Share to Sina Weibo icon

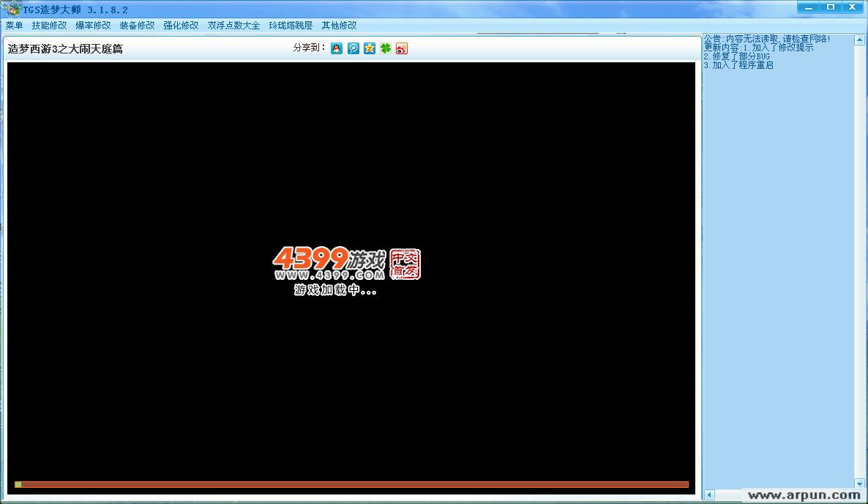click(402, 49)
